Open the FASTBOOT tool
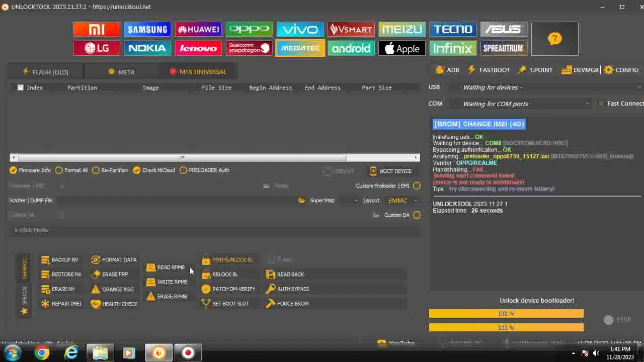This screenshot has width=644, height=362. coord(489,70)
